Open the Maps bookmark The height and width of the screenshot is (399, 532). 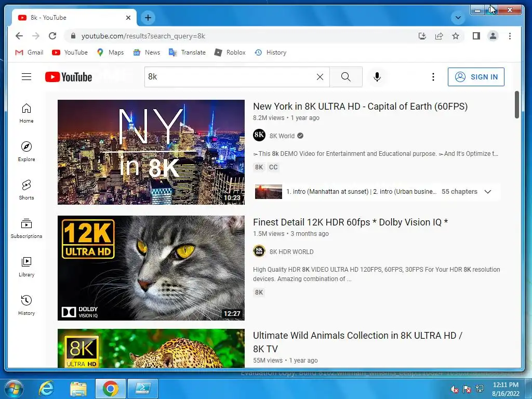(110, 52)
